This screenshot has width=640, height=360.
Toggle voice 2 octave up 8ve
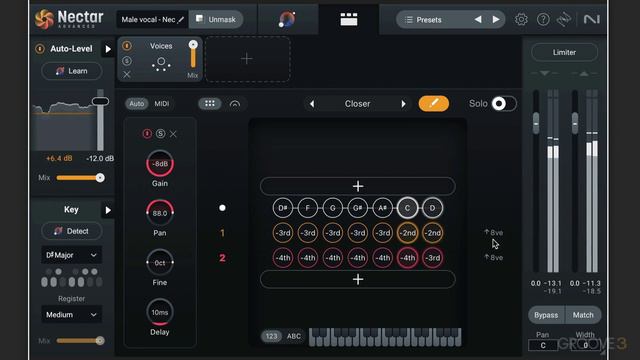(493, 258)
